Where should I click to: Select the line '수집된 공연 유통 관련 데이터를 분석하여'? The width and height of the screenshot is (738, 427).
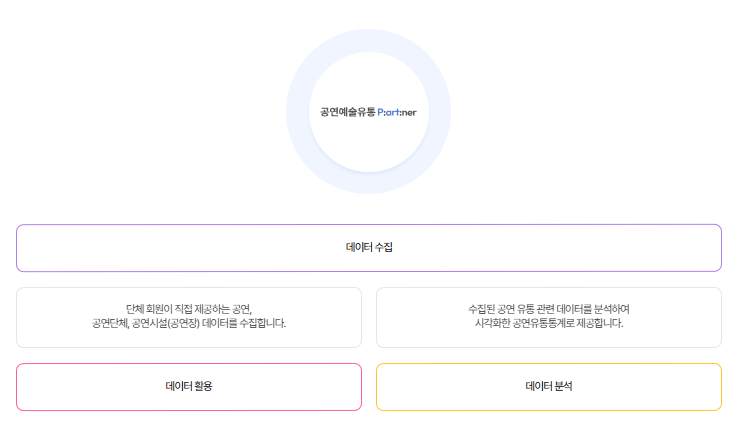(x=549, y=309)
